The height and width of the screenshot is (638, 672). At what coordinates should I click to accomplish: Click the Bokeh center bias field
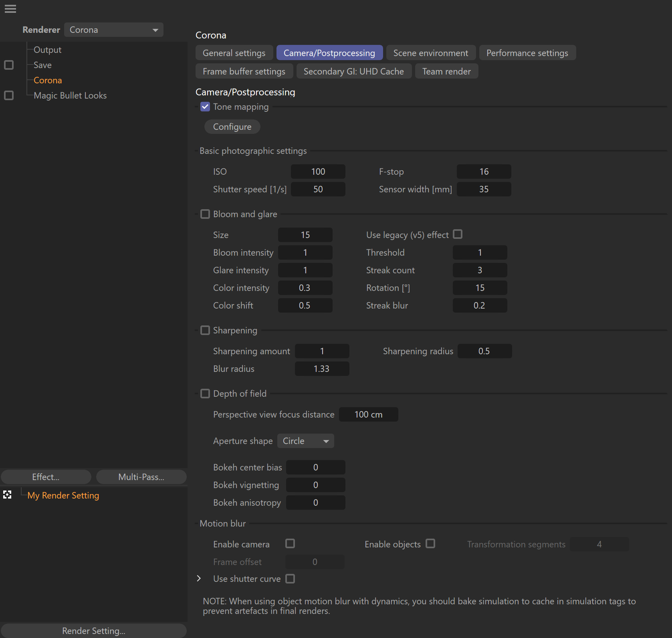[316, 467]
